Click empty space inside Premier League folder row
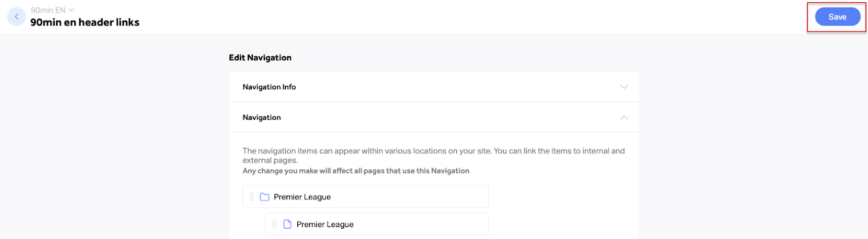Image resolution: width=868 pixels, height=239 pixels. coord(412,197)
